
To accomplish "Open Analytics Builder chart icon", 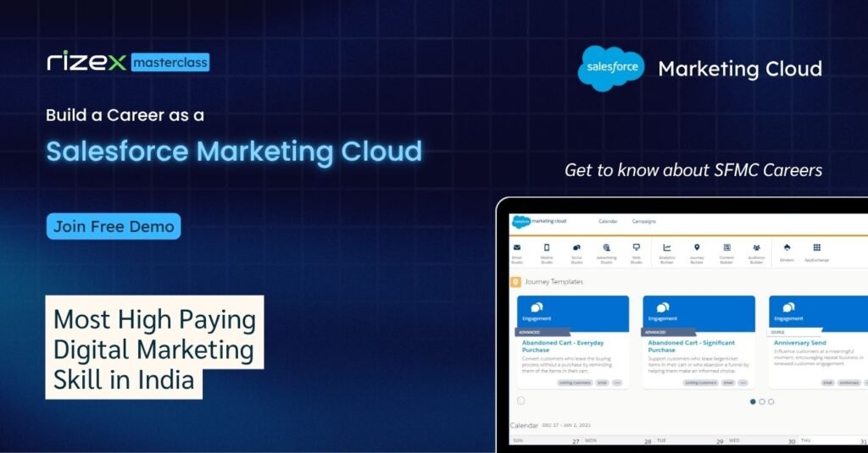I will 667,248.
